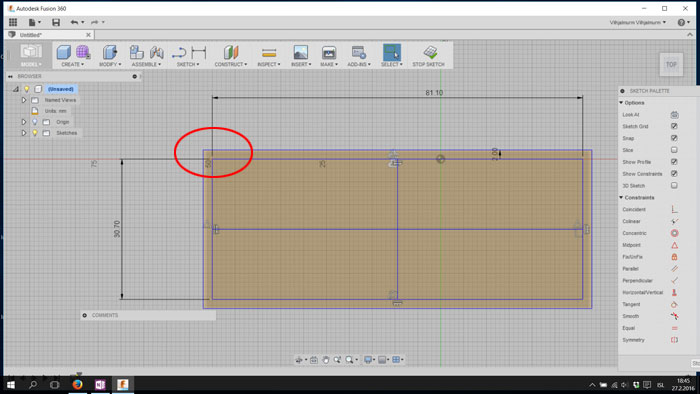
Task: Collapse the Constraints section in Sketch Palette
Action: [x=621, y=197]
